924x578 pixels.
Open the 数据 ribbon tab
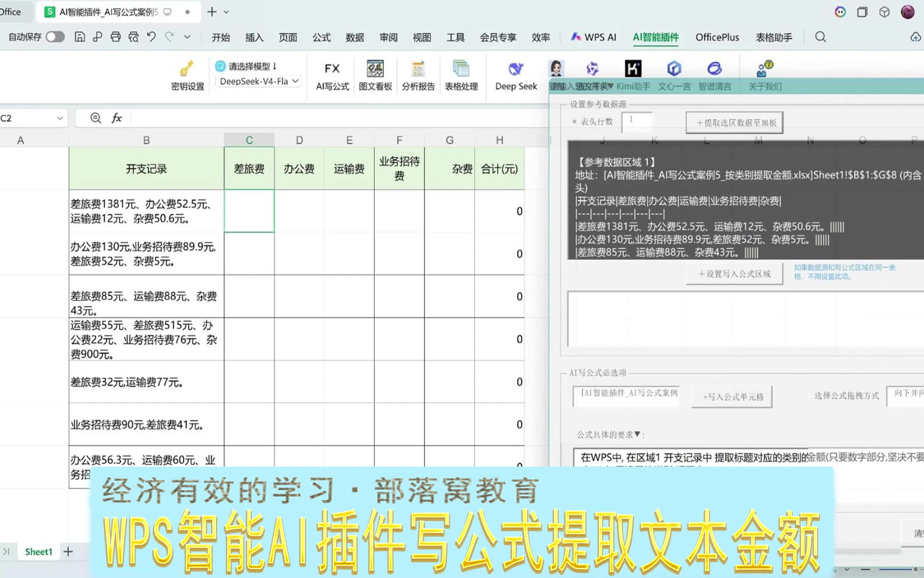click(355, 37)
